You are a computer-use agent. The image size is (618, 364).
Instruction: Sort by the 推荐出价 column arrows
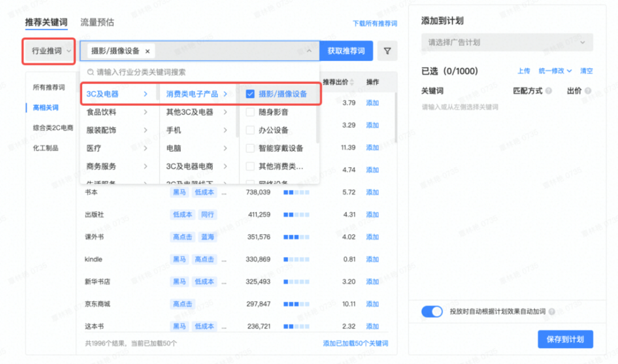[352, 82]
